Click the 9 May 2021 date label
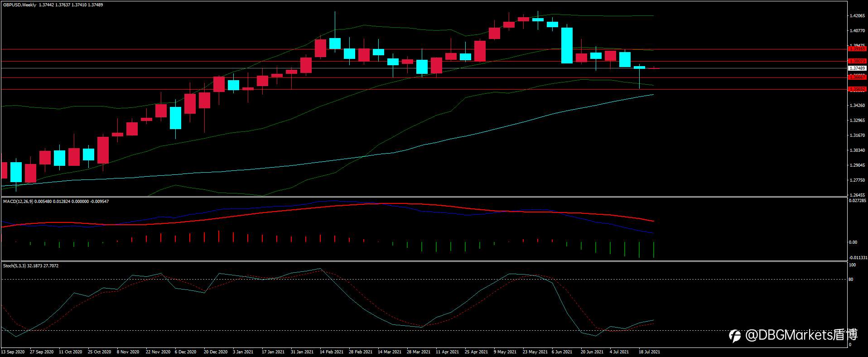This screenshot has width=868, height=357. (505, 352)
